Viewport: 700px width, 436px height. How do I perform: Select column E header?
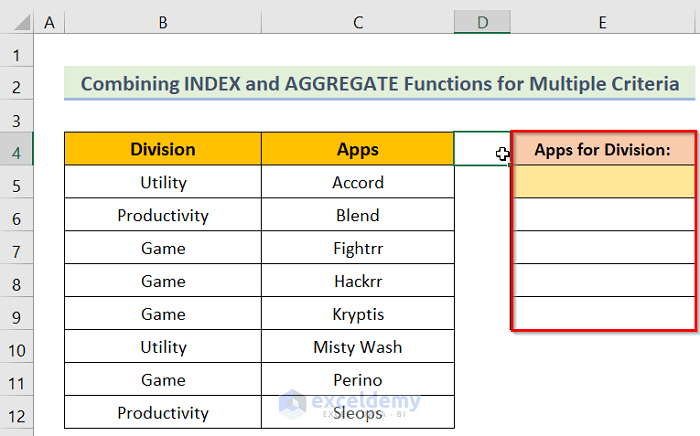pyautogui.click(x=603, y=22)
